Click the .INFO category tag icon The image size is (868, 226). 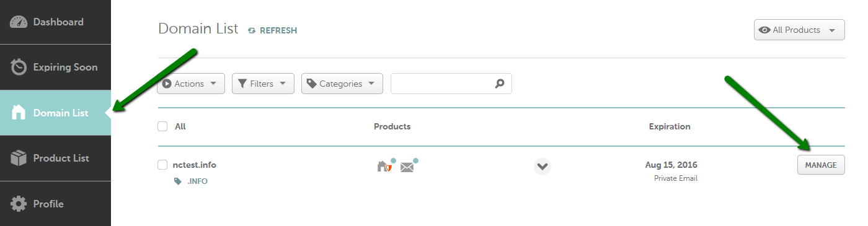coord(178,181)
